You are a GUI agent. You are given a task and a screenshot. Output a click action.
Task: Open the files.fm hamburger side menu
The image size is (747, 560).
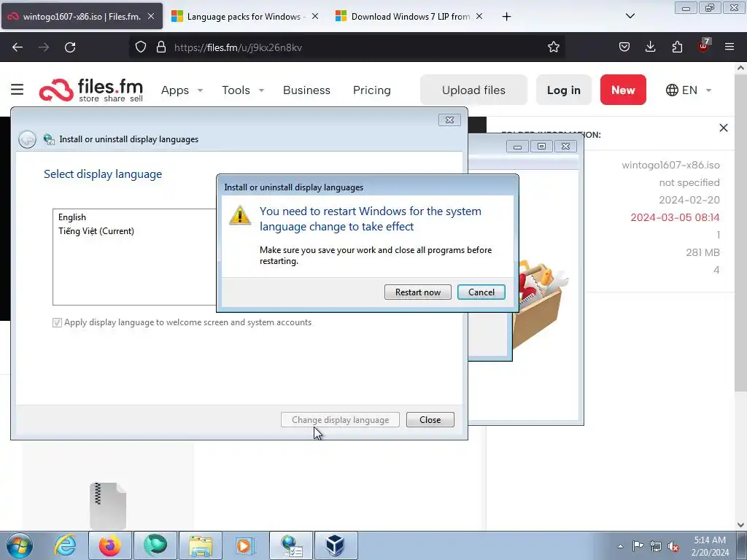18,90
